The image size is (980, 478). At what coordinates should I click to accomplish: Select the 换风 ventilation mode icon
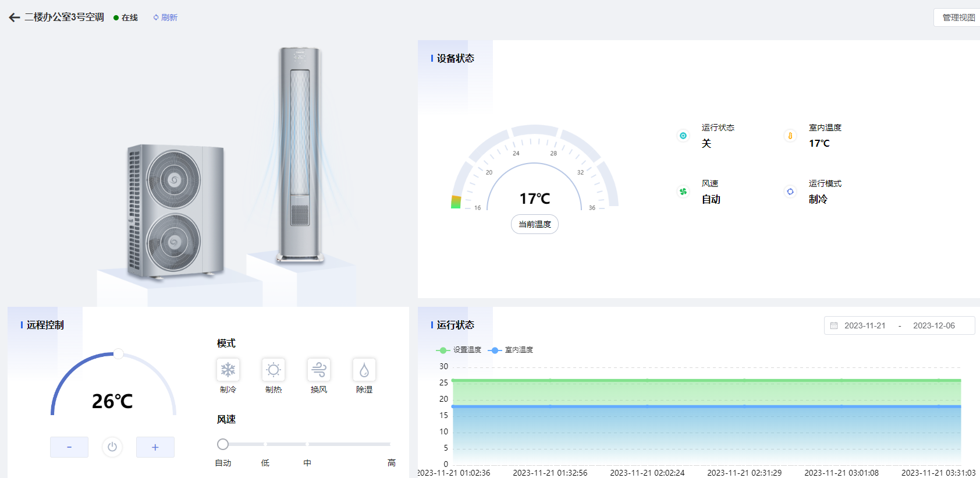coord(319,370)
